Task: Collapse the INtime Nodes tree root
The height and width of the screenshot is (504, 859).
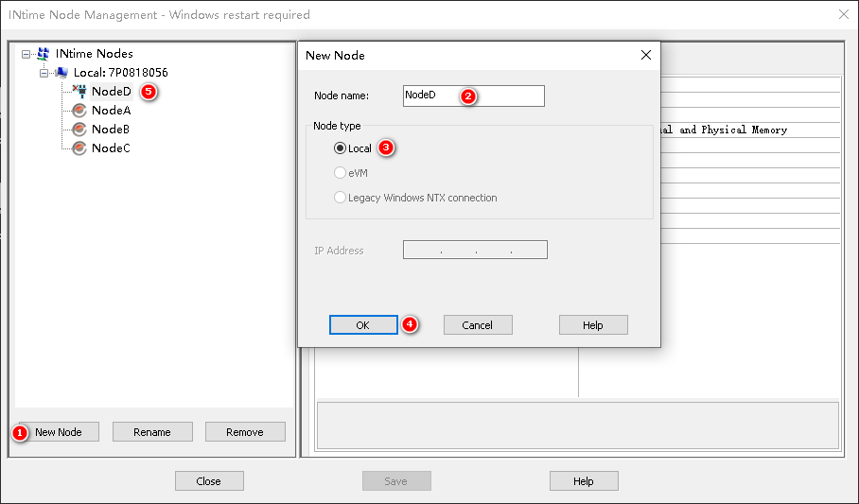Action: tap(26, 54)
